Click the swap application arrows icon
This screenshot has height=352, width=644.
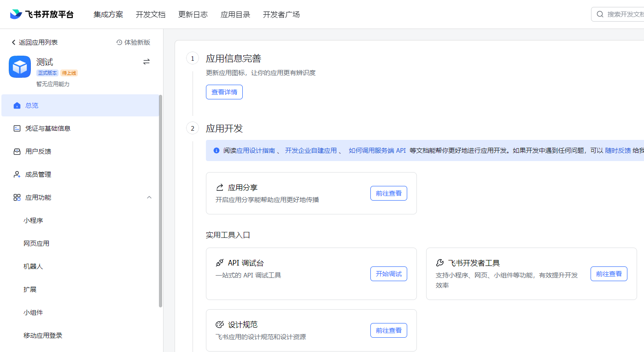pyautogui.click(x=146, y=62)
